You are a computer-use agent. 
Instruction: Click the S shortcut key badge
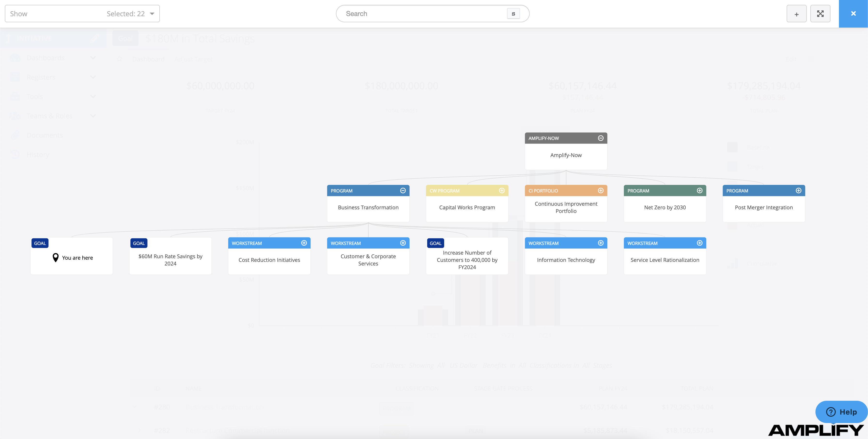point(513,14)
